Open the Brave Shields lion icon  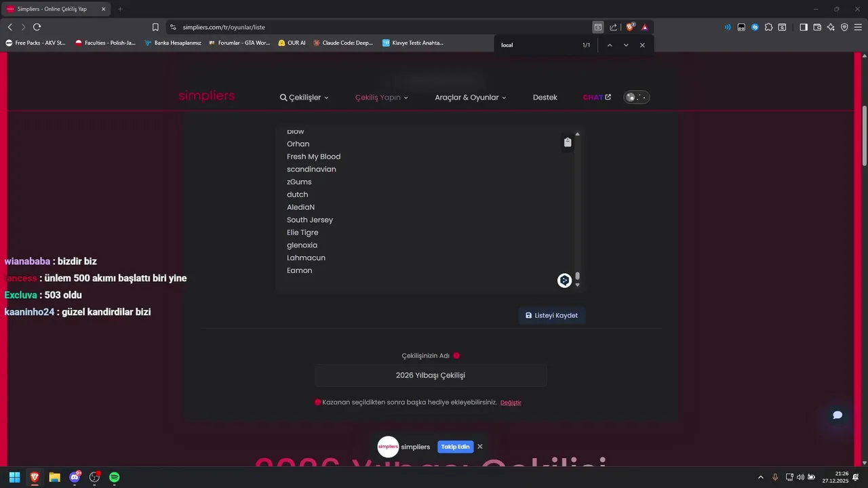tap(630, 27)
